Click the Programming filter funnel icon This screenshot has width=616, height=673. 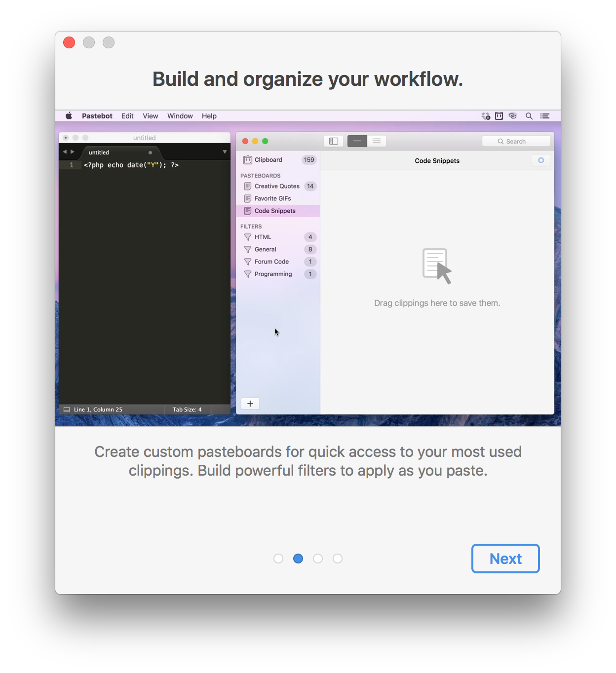248,274
